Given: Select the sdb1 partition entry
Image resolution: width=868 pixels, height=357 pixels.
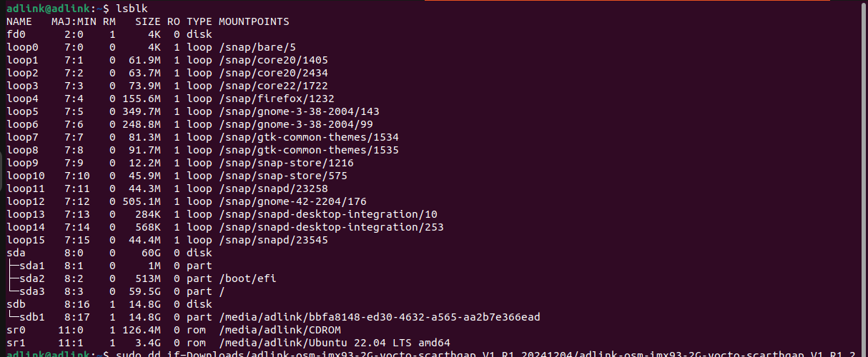Looking at the screenshot, I should coord(31,317).
